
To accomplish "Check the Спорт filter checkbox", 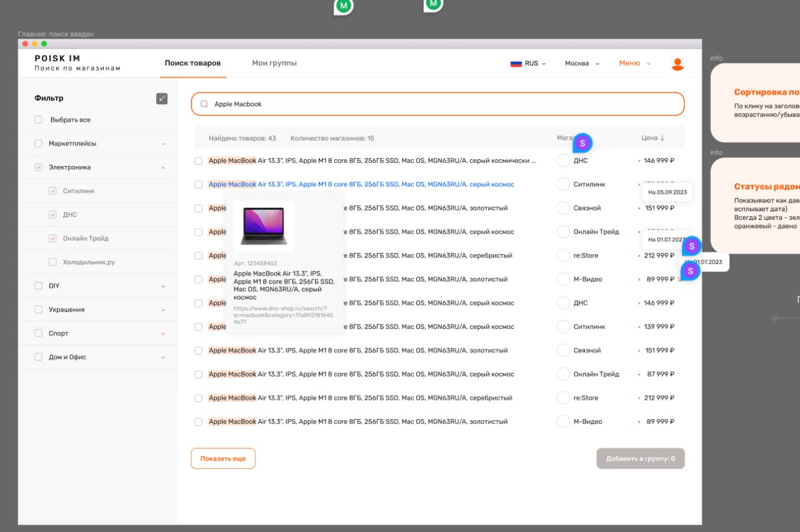I will pos(38,333).
